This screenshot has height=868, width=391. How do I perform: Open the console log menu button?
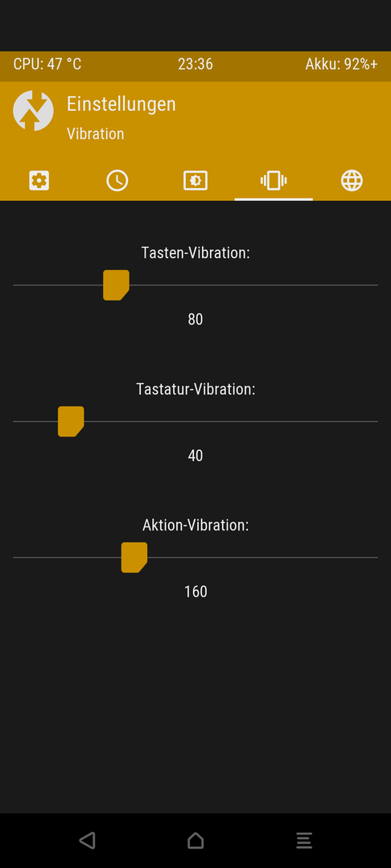tap(304, 841)
